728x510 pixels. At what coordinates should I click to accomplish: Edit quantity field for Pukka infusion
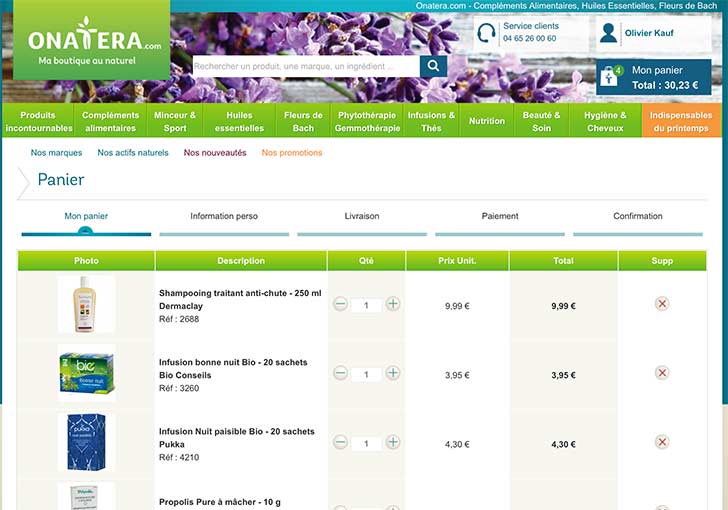click(366, 444)
